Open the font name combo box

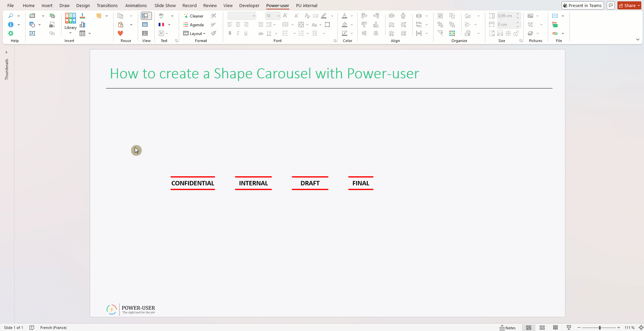[x=242, y=16]
